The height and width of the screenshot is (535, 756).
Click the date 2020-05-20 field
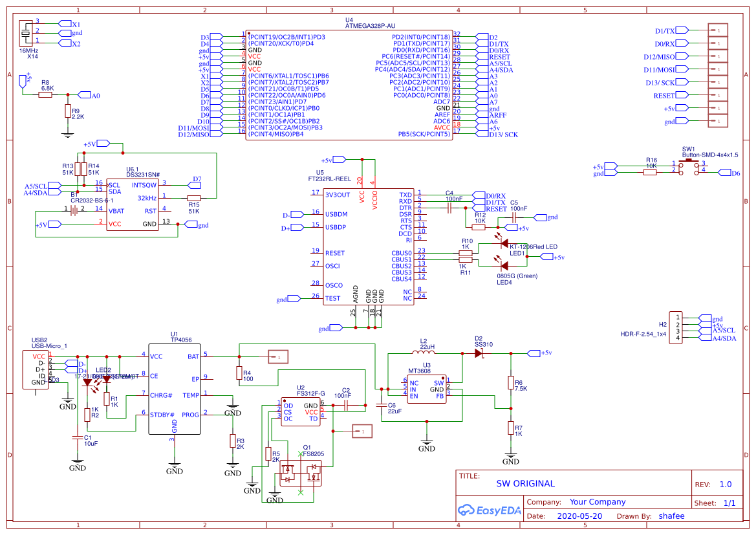pyautogui.click(x=578, y=516)
